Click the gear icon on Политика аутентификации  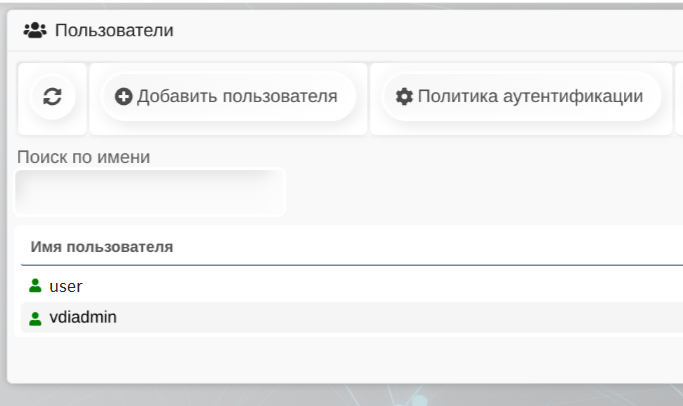coord(404,97)
